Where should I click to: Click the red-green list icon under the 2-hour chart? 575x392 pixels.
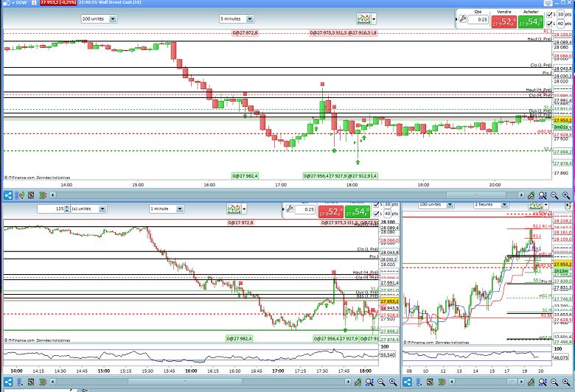tap(442, 382)
